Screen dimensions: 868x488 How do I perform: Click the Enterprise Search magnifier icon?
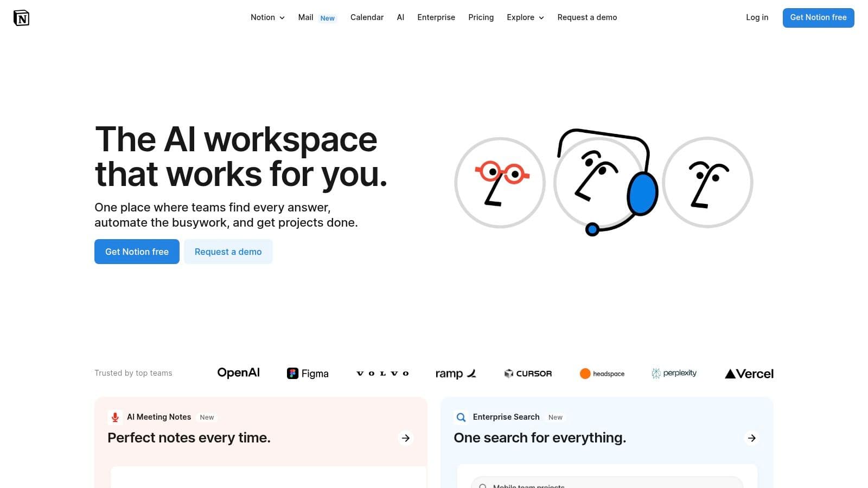tap(461, 417)
